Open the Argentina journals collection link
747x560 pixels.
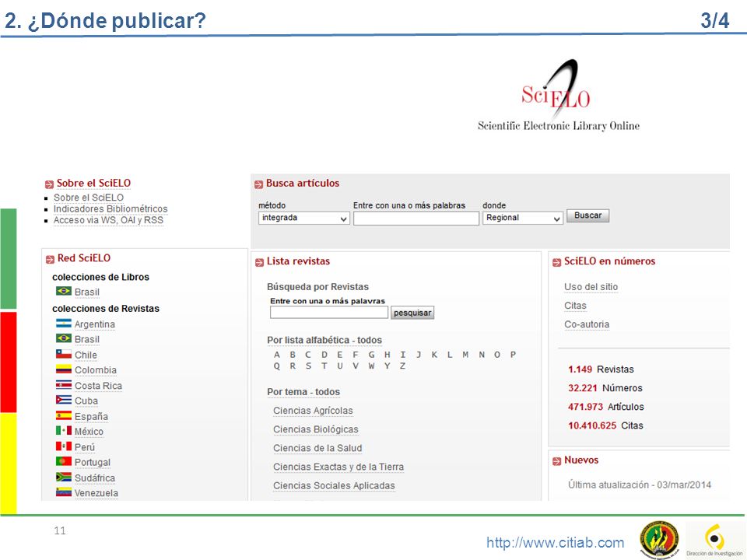[95, 324]
